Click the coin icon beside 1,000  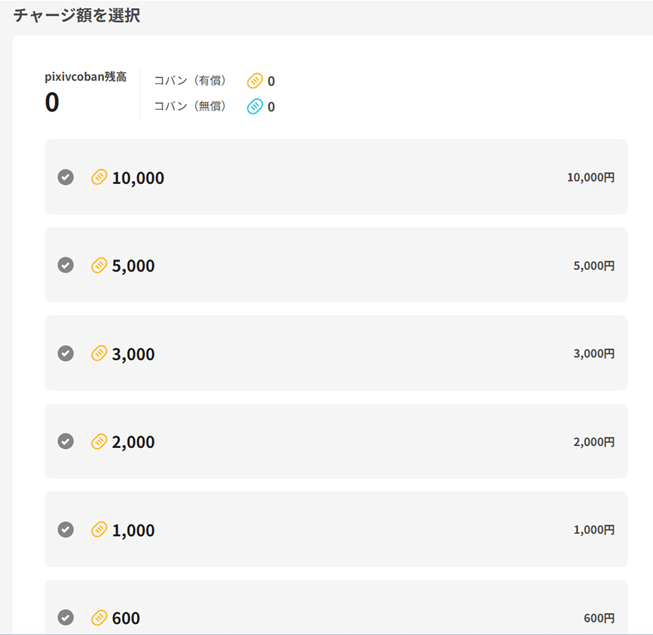[99, 529]
